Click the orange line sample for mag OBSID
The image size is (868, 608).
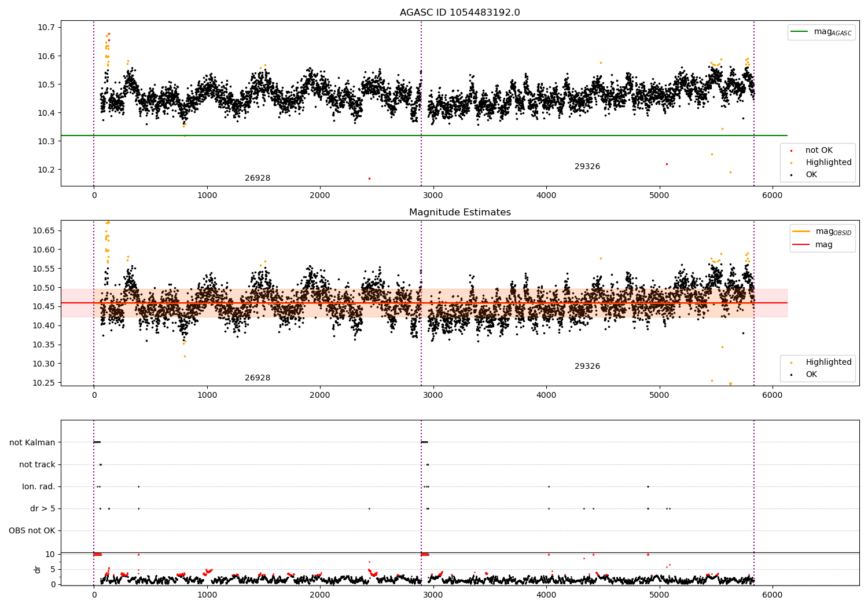click(x=801, y=232)
